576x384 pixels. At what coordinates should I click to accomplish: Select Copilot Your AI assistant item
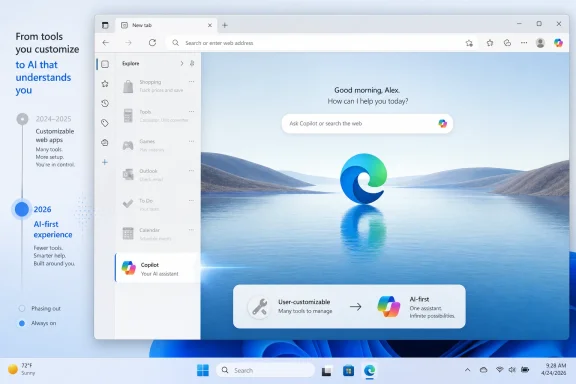(158, 268)
